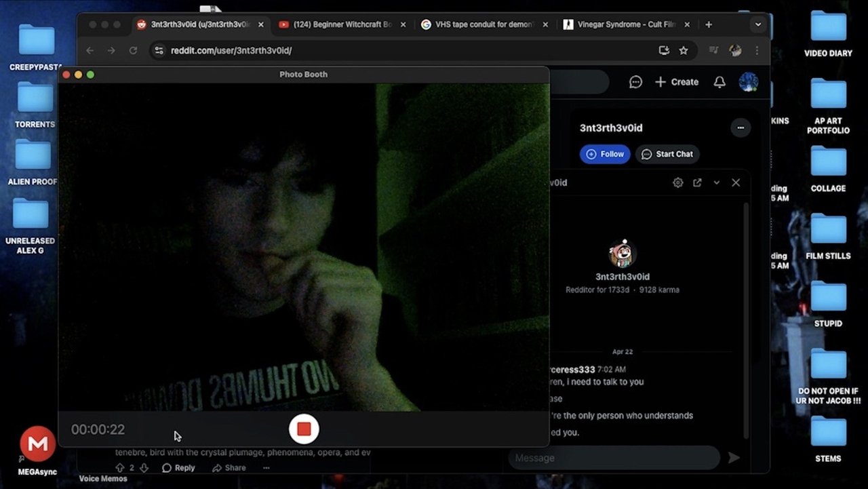Screen dimensions: 868x489
Task: Follow the user 3nt3rth3v0id
Action: [x=605, y=154]
